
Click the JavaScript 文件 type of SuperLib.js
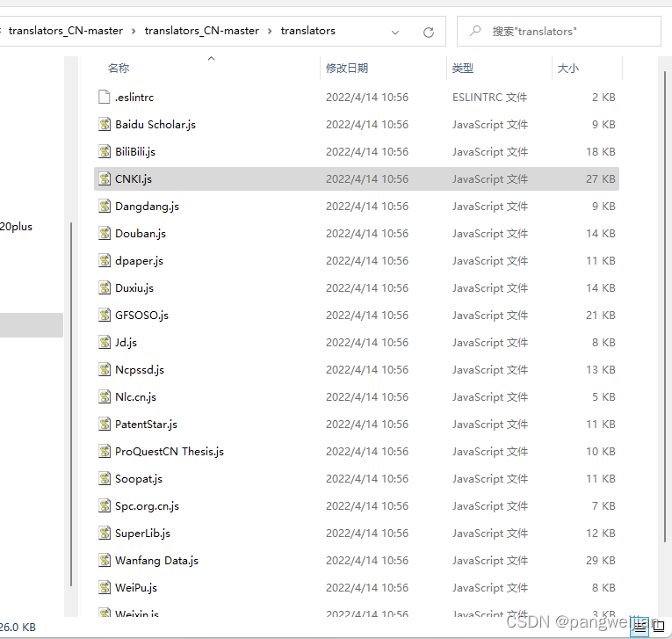(490, 533)
